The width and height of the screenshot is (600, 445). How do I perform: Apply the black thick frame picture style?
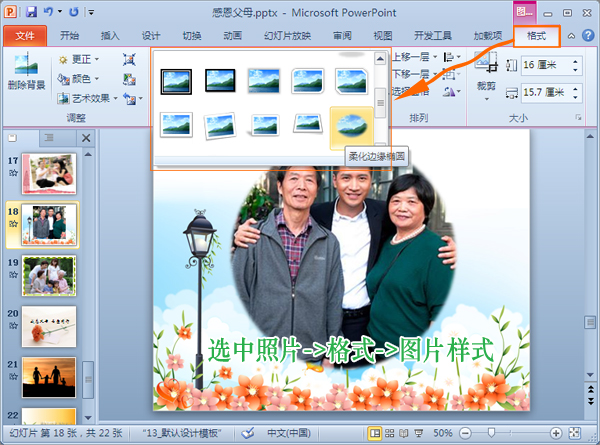click(x=220, y=81)
